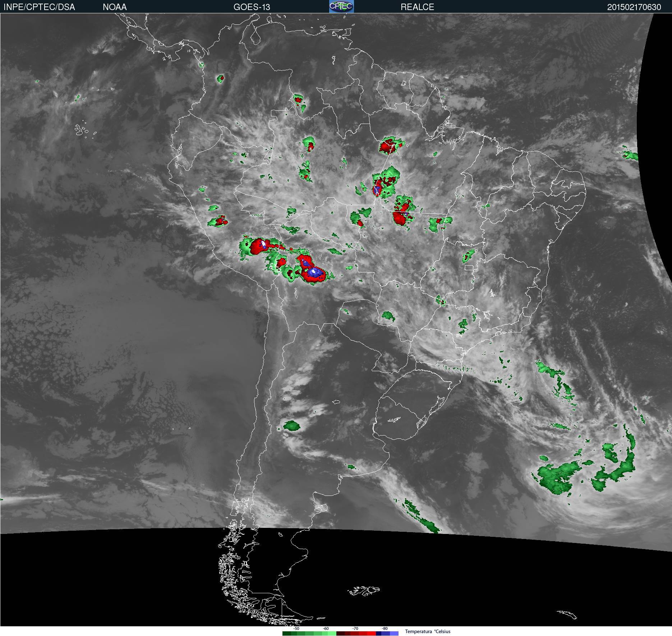672x636 pixels.
Task: Click the -70 value on the legend
Action: [x=355, y=629]
